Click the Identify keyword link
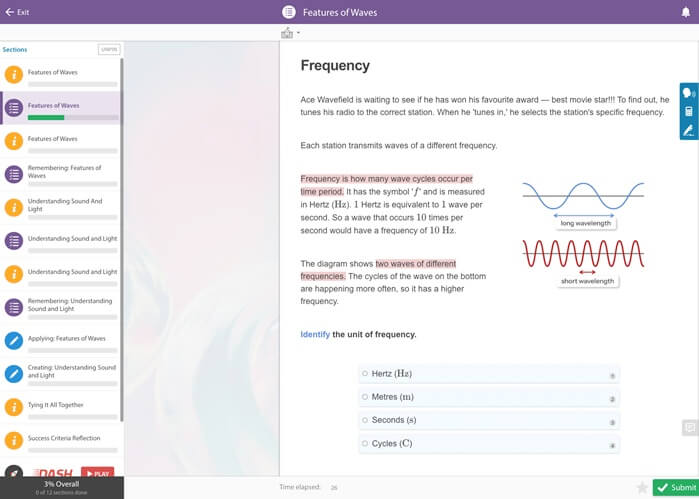699x499 pixels. click(315, 334)
